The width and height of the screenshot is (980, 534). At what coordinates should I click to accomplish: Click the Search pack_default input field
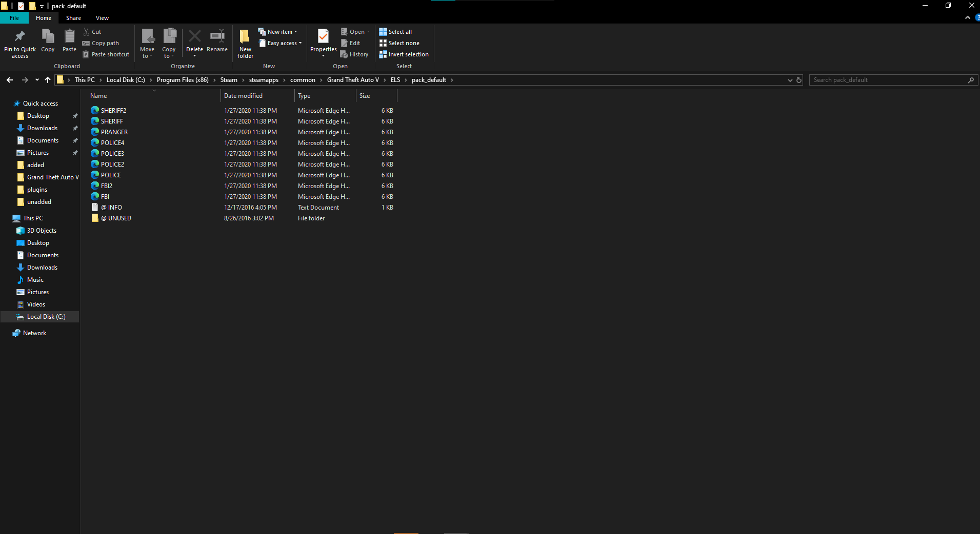[x=892, y=80]
